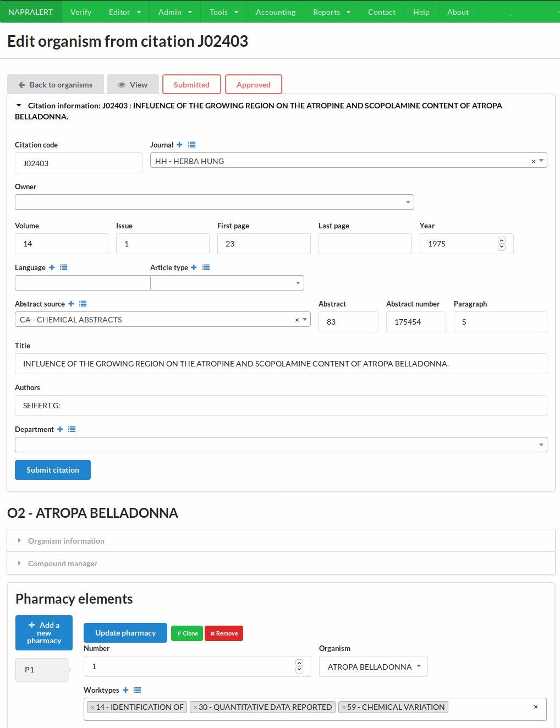Image resolution: width=560 pixels, height=728 pixels.
Task: Click the plus icon beside Department
Action: tap(60, 429)
